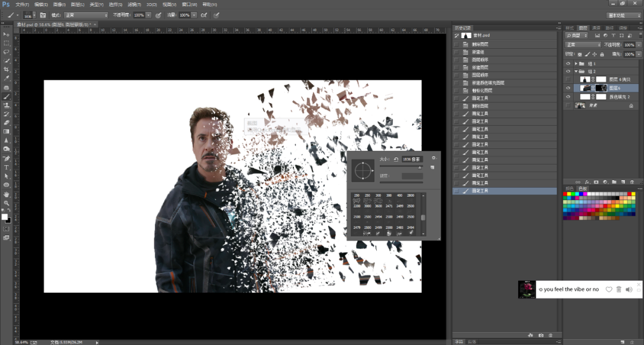Expand the 组 1 layer group
This screenshot has height=345, width=644.
point(576,64)
